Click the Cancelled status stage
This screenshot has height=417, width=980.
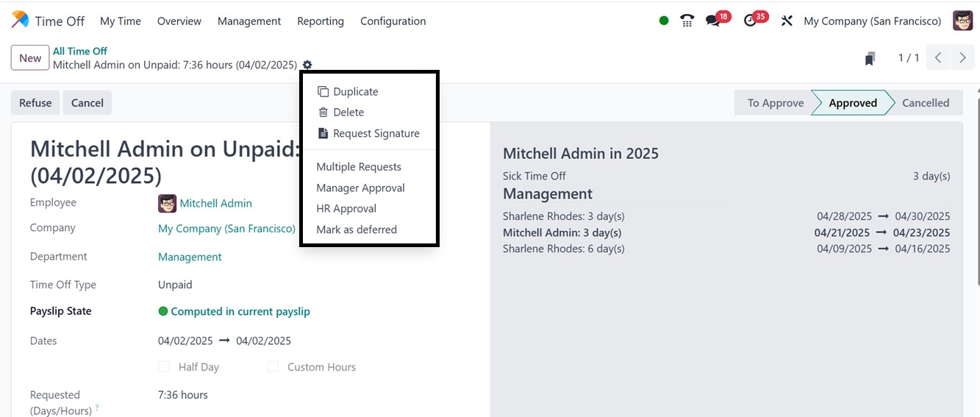(x=925, y=103)
